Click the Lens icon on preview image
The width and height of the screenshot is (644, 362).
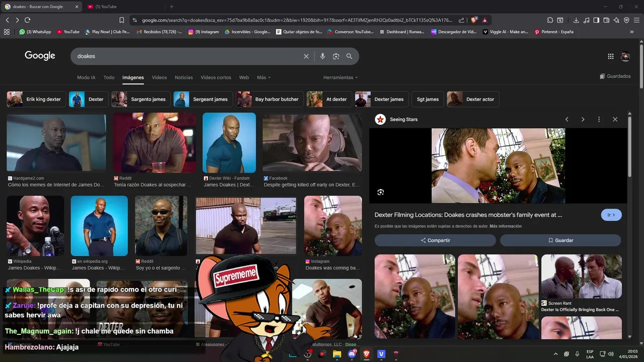[x=381, y=192]
